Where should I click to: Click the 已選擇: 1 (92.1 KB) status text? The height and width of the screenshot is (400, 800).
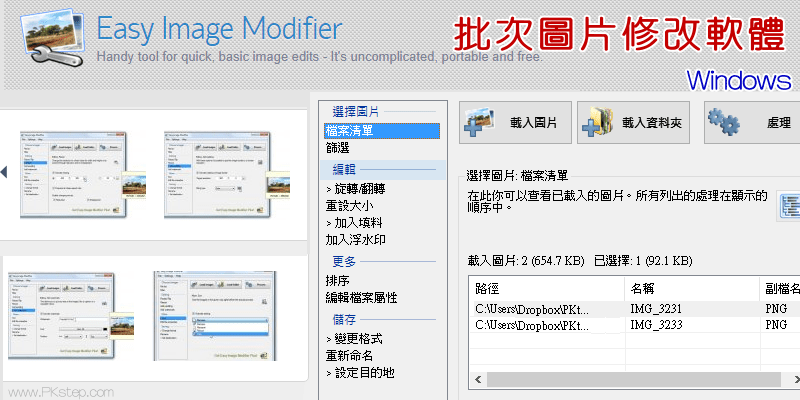[x=643, y=261]
